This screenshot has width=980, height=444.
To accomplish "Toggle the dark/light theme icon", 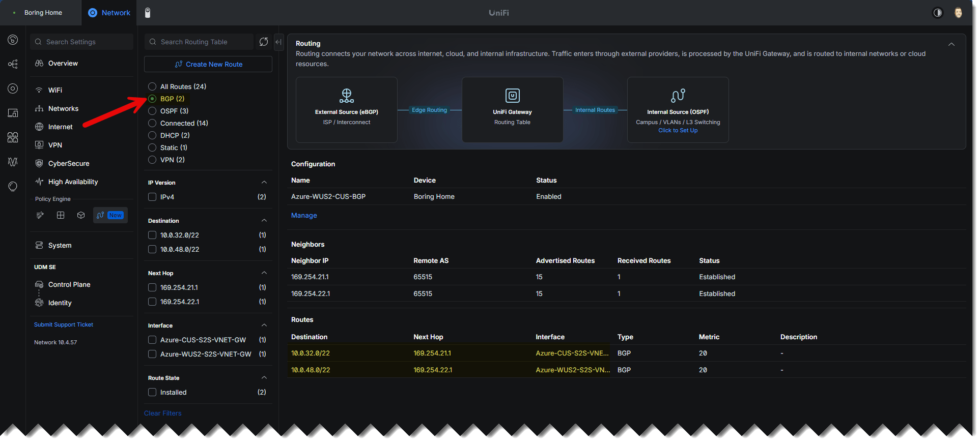I will click(x=937, y=13).
